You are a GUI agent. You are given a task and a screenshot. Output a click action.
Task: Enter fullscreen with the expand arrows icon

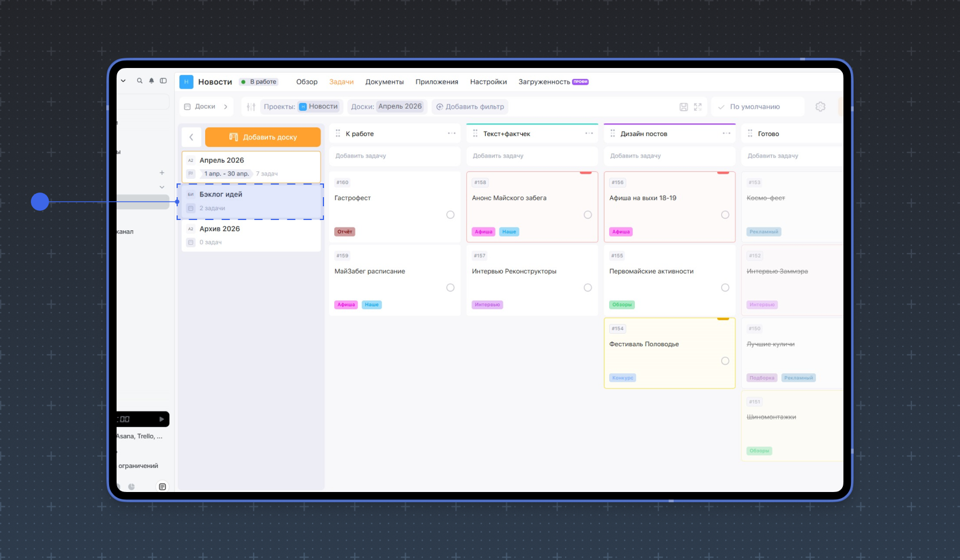point(698,107)
